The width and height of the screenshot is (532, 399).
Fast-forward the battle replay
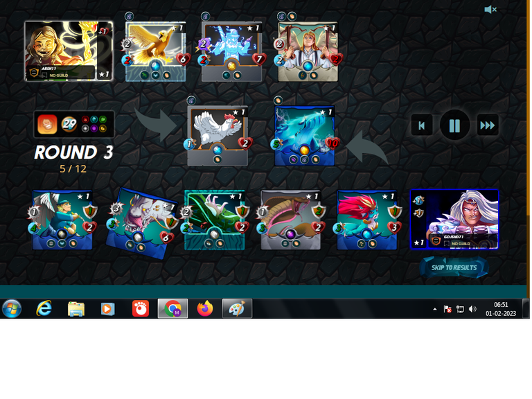(x=487, y=125)
